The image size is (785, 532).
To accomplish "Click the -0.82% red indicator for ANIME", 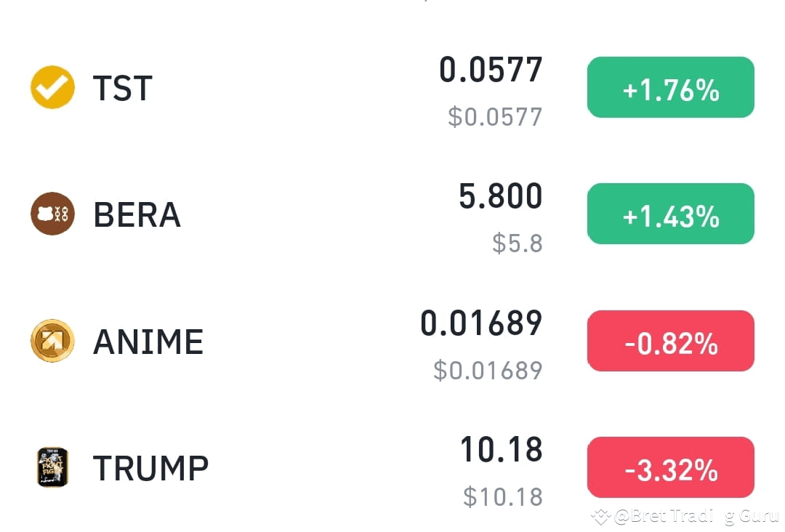I will tap(669, 341).
